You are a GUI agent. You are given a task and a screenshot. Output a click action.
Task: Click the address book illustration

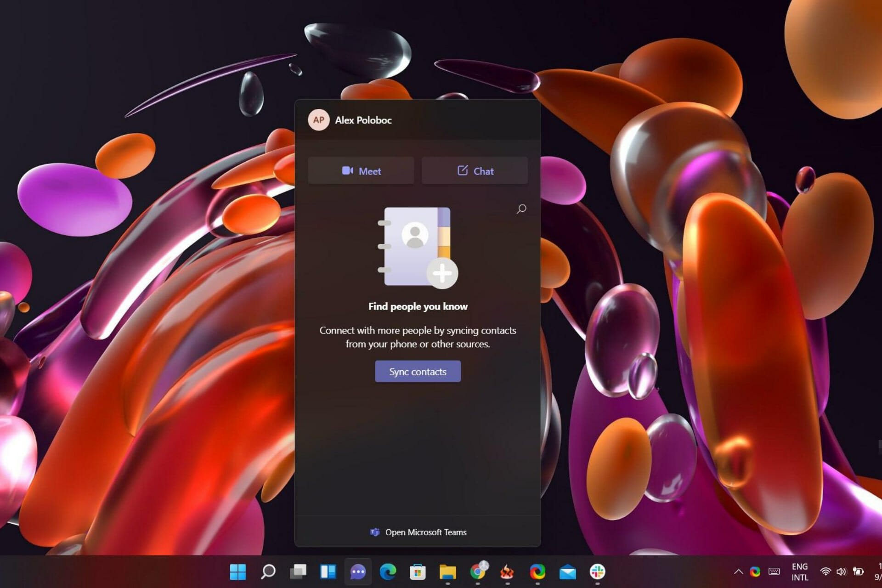click(x=418, y=248)
